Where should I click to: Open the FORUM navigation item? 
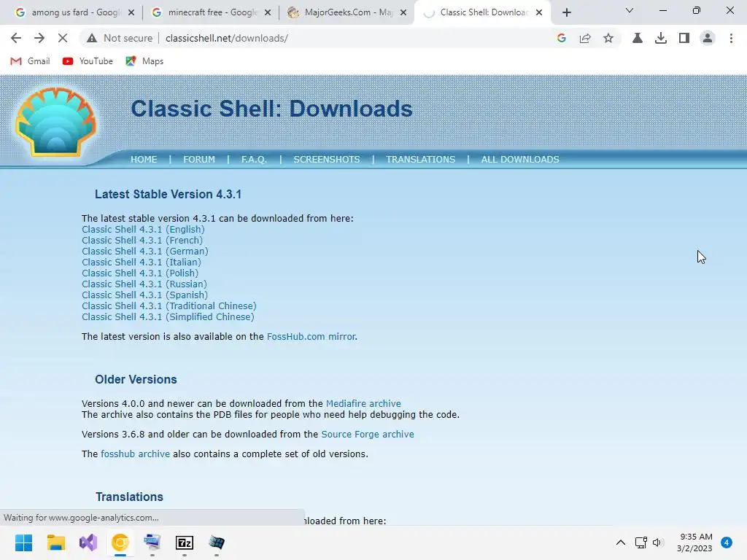click(199, 160)
